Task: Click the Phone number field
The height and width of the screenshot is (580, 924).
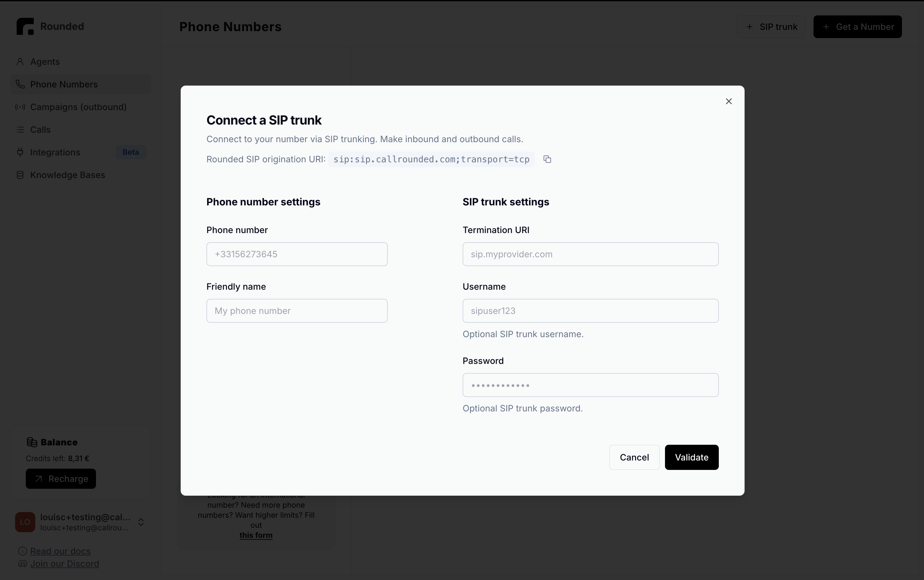Action: coord(296,254)
